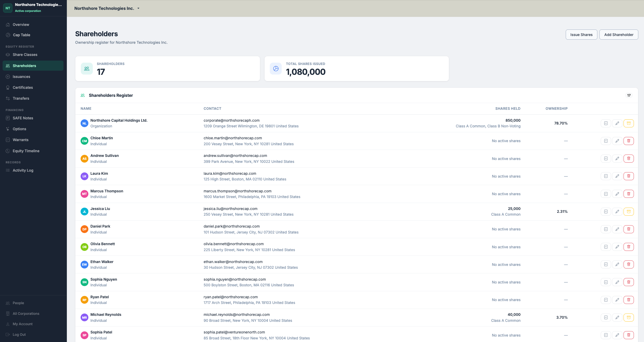Open ledger details for Sophia Patel

point(606,335)
